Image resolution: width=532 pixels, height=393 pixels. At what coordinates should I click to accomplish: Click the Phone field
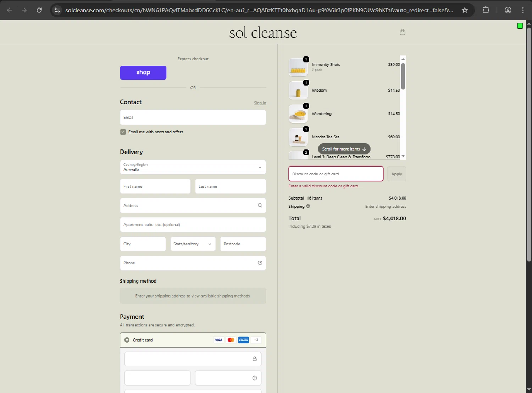193,263
